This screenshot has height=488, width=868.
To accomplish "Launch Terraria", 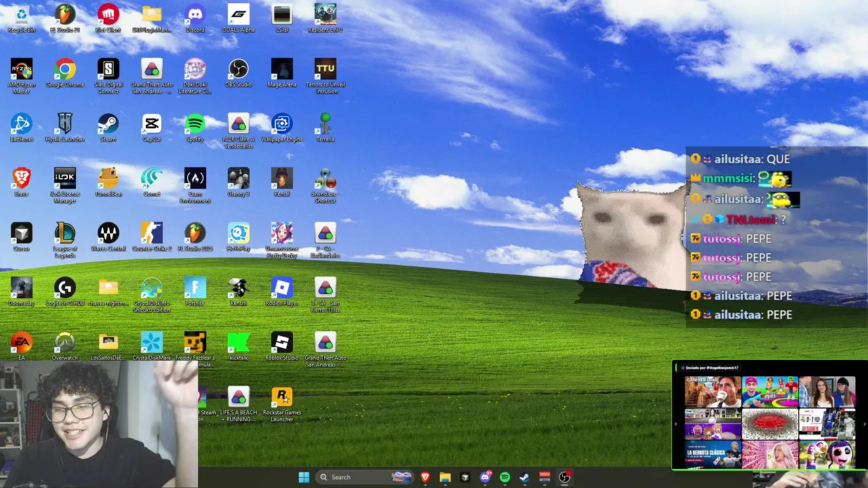I will click(325, 127).
